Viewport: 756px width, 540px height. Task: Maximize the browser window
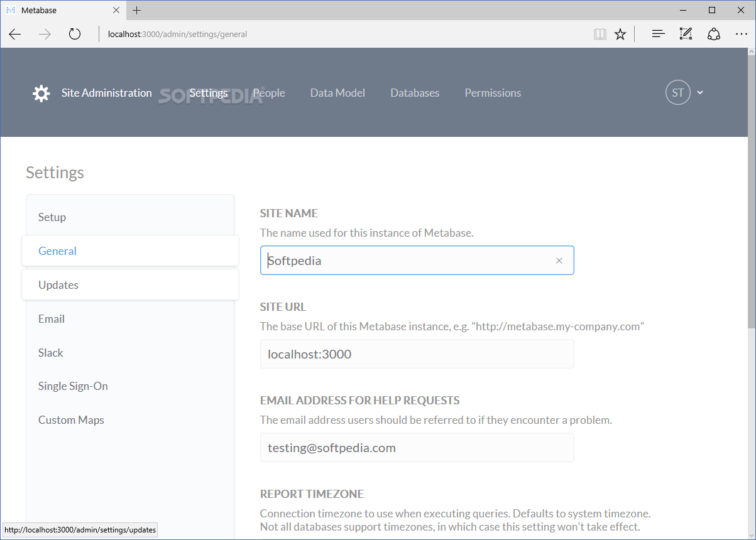tap(712, 10)
